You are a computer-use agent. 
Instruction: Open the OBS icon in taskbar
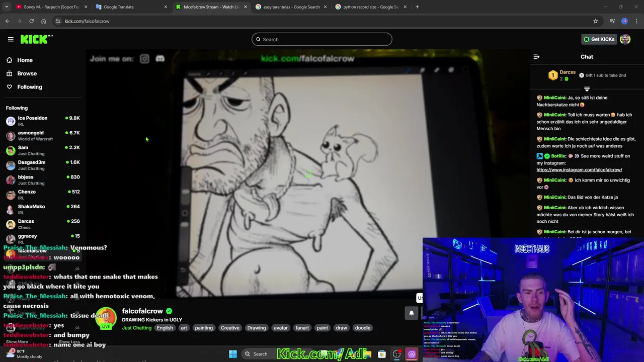(397, 354)
